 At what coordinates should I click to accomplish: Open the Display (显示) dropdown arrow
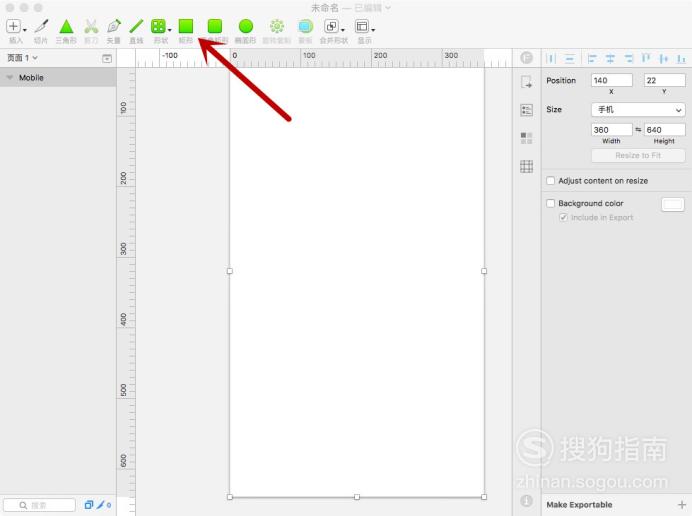[373, 30]
